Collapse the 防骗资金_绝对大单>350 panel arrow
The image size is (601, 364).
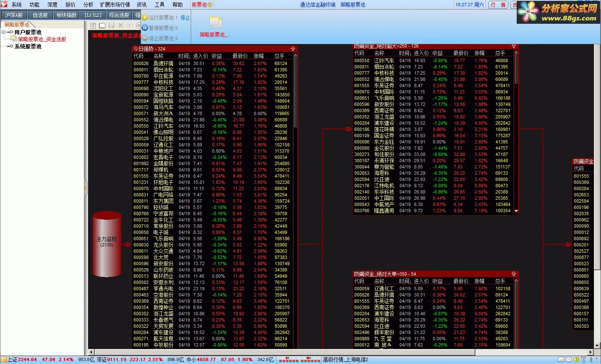[x=514, y=274]
